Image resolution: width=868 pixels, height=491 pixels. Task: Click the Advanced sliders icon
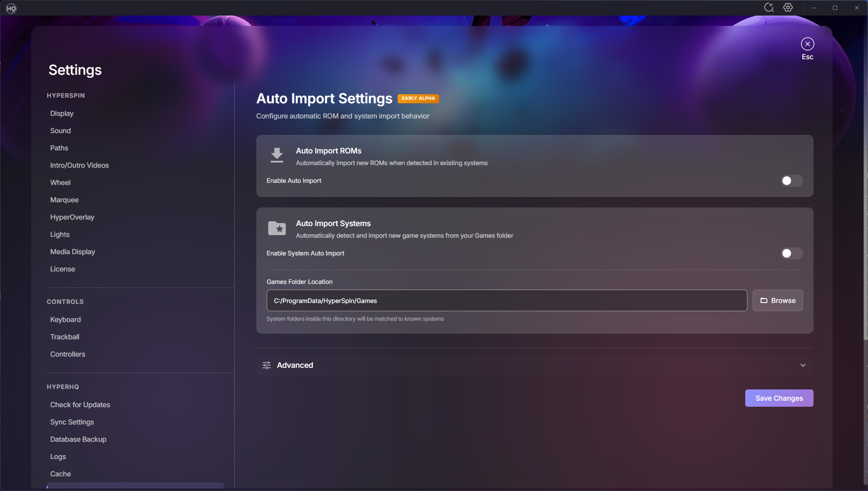[267, 365]
